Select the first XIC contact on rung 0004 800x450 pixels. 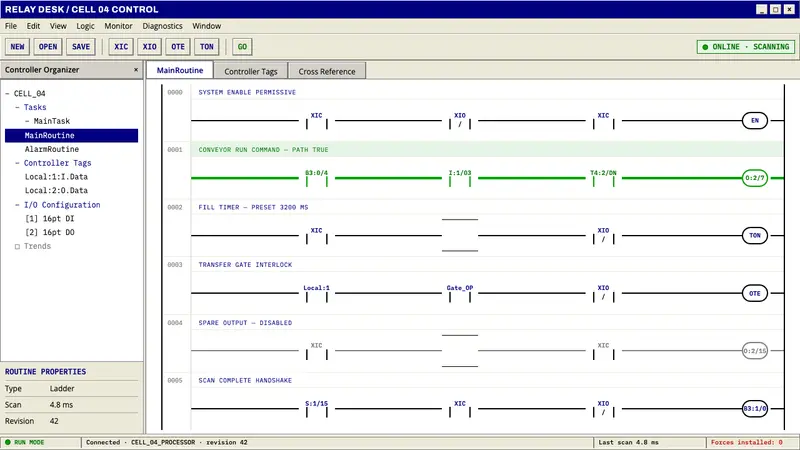316,351
